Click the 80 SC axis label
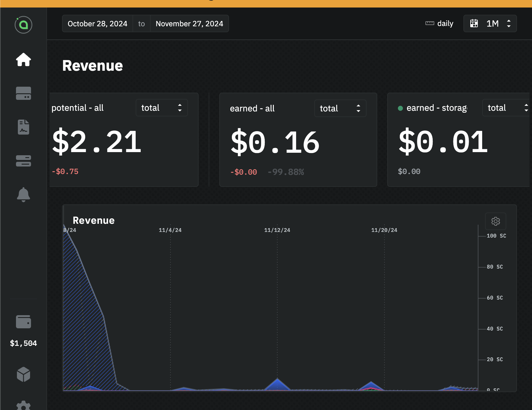This screenshot has width=532, height=410. [495, 267]
